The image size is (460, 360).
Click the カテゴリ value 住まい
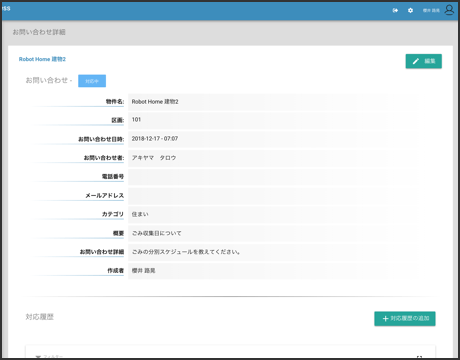[x=140, y=214]
